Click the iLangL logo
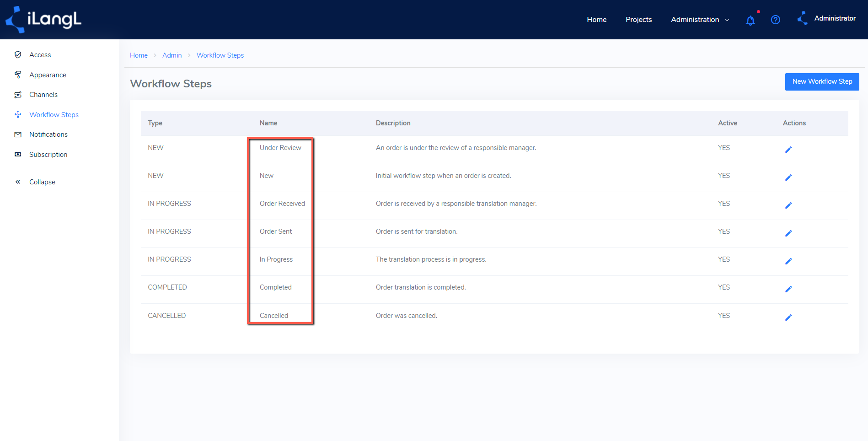Screen dimensions: 868x441 pos(43,20)
